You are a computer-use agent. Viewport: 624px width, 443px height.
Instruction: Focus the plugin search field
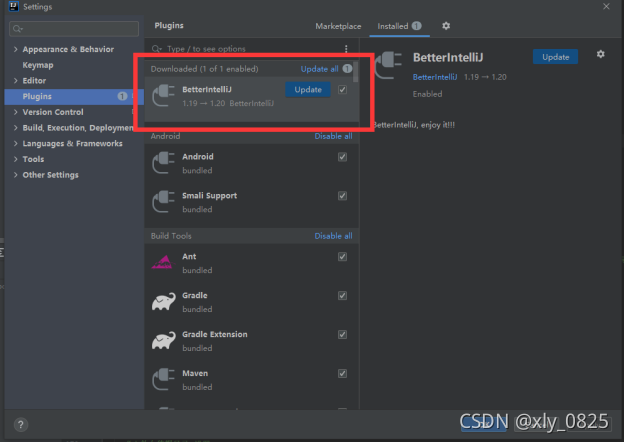(247, 49)
